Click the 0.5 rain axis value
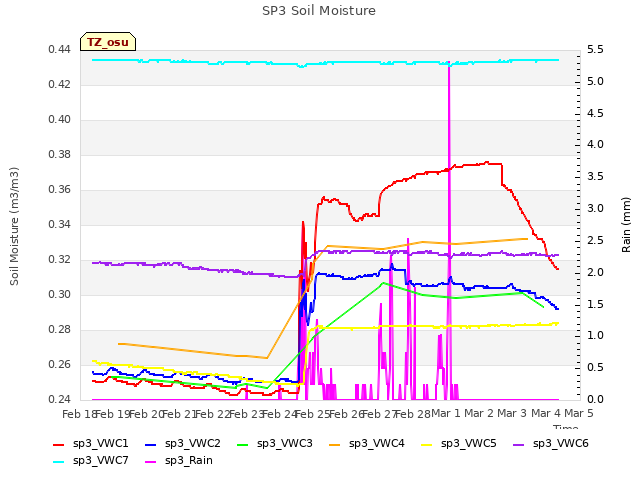Viewport: 640px width, 480px height. (595, 368)
